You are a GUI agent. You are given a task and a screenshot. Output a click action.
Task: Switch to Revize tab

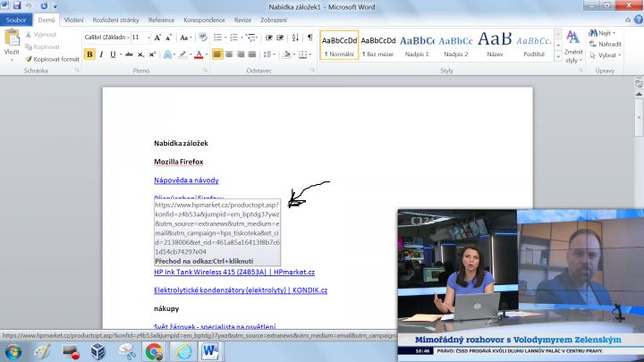(x=242, y=20)
